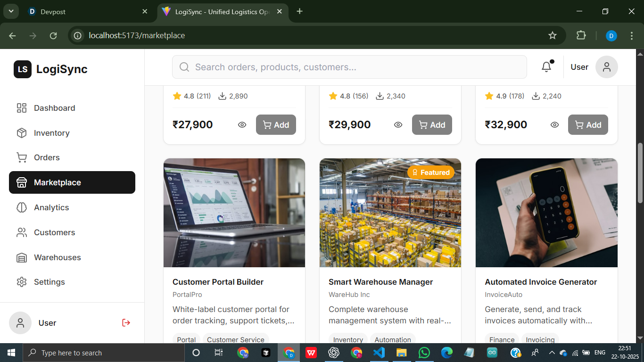Select the Marketplace sidebar item

tap(72, 182)
